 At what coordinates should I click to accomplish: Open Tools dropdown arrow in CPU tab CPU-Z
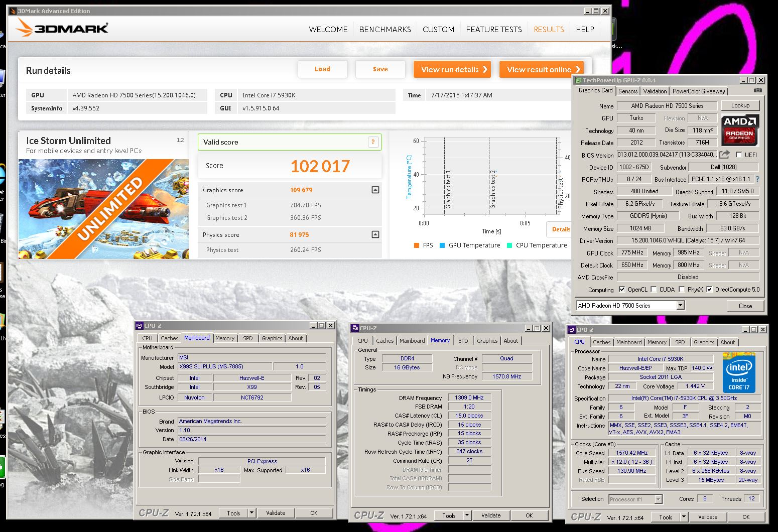pyautogui.click(x=684, y=517)
